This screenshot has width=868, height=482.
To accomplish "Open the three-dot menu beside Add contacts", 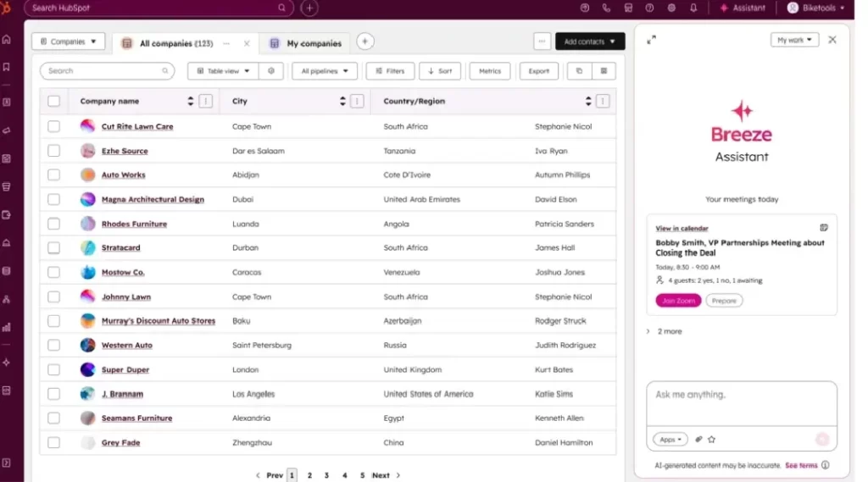I will pos(542,42).
